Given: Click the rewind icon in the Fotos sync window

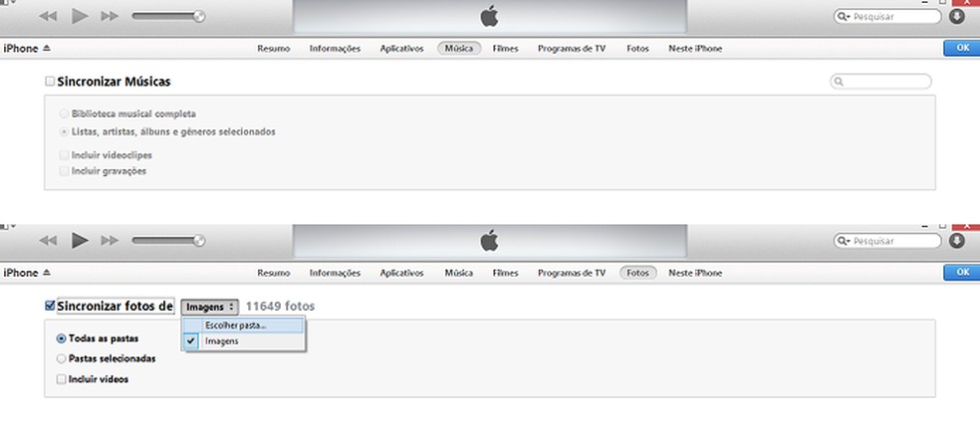Looking at the screenshot, I should [48, 241].
